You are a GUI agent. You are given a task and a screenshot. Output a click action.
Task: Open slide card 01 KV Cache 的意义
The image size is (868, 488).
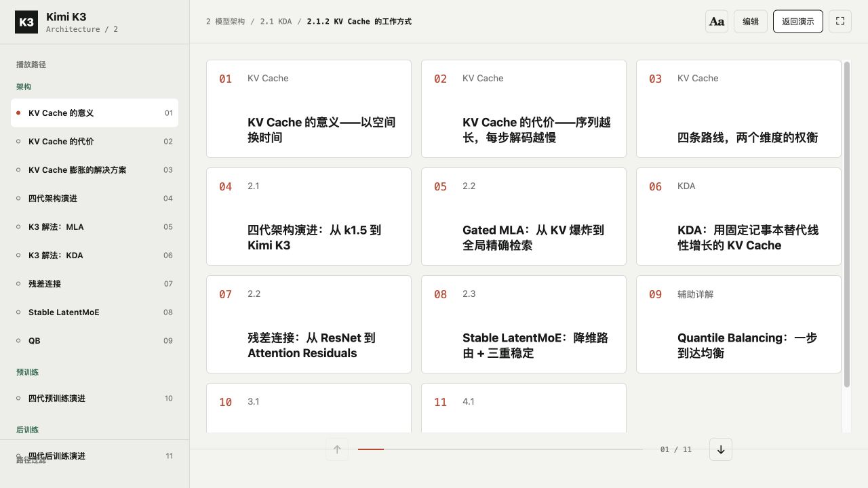point(309,108)
